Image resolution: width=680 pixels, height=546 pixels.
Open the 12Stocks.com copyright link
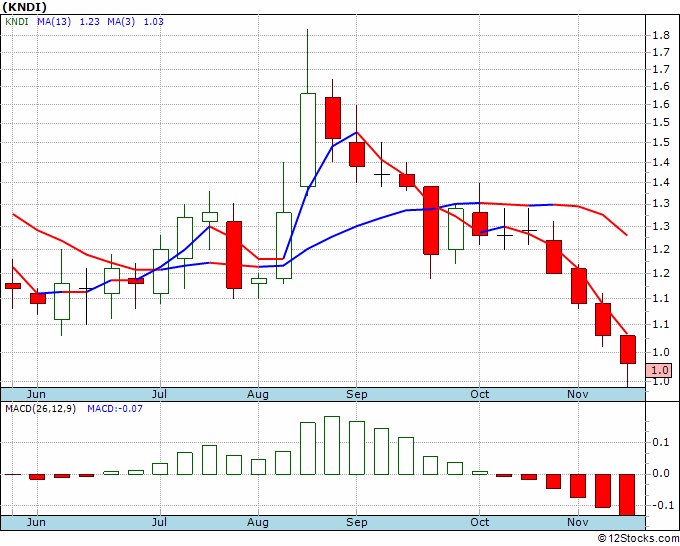click(x=638, y=538)
